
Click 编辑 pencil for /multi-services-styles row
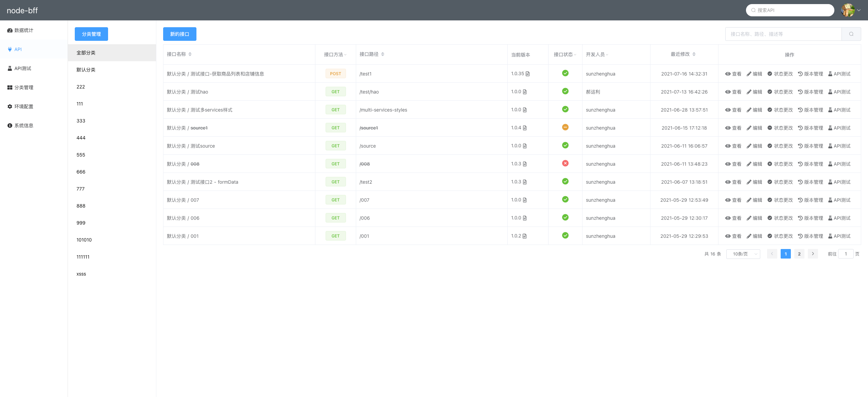tap(754, 110)
